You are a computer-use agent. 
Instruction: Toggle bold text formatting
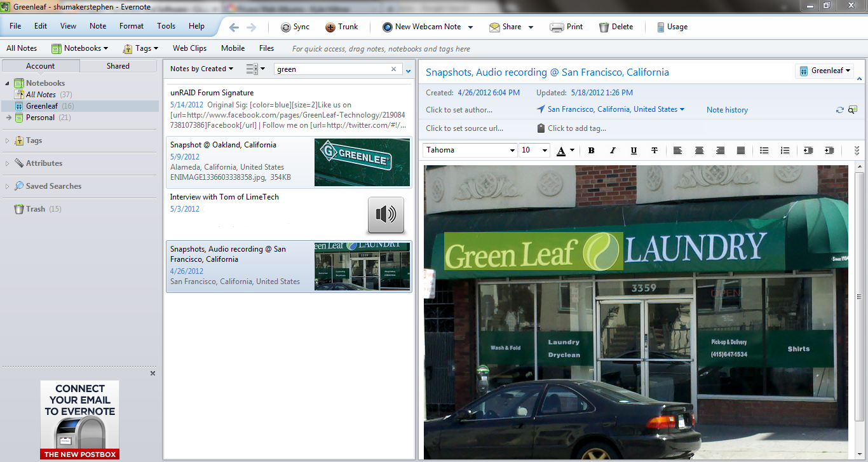pyautogui.click(x=591, y=150)
